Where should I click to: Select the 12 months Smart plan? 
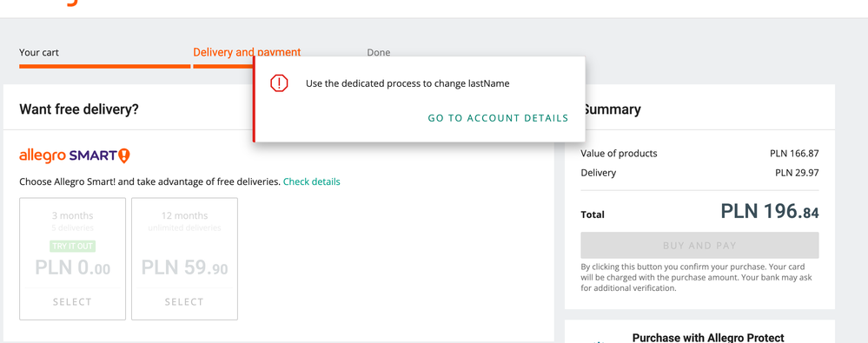tap(184, 302)
